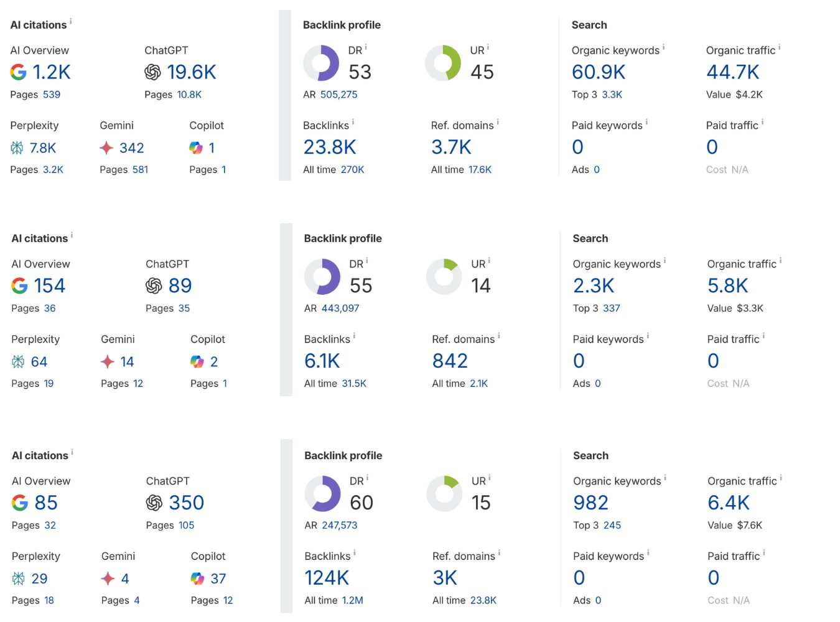Click the info icon next to the first AI citations heading
Image resolution: width=840 pixels, height=622 pixels.
coord(72,21)
